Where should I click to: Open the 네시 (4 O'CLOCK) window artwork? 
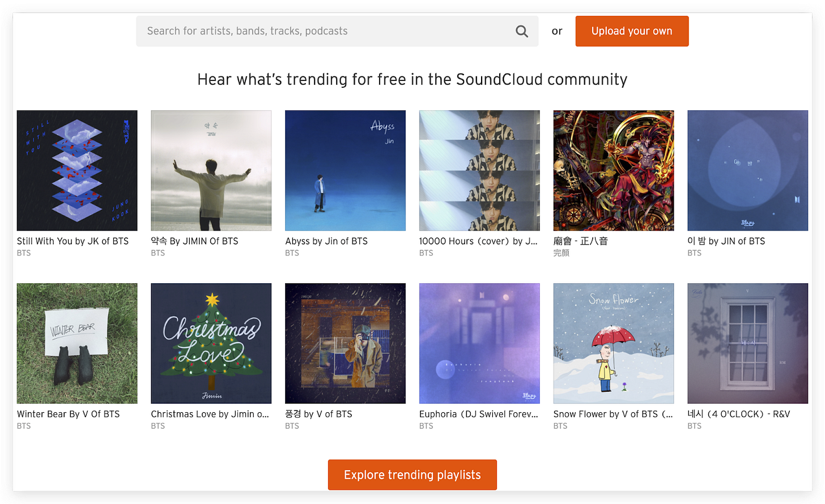tap(748, 343)
